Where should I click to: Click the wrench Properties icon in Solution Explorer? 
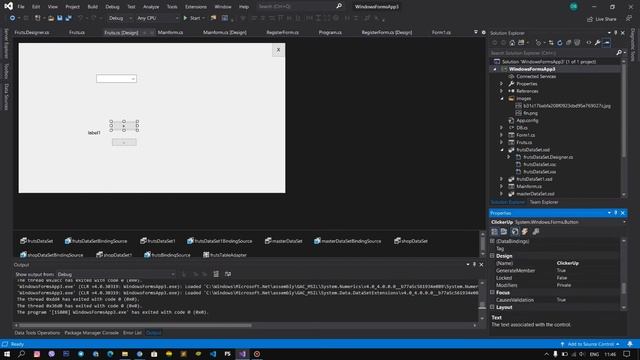(598, 43)
